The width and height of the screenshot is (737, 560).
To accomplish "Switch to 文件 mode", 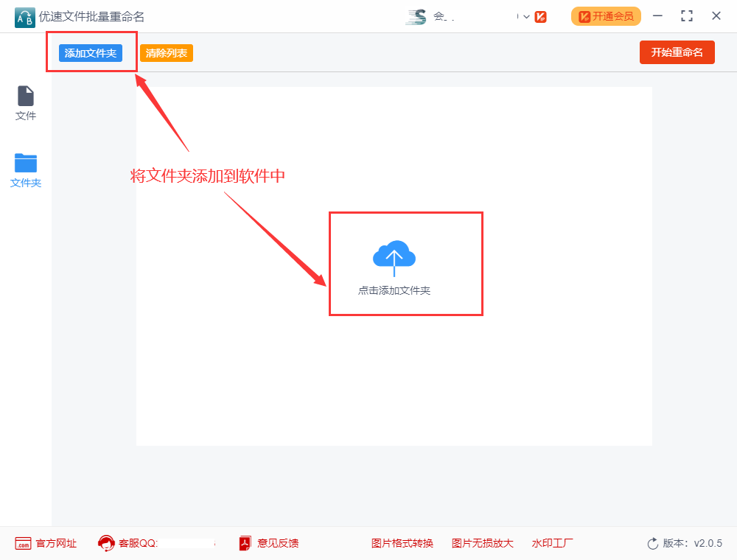I will [25, 103].
